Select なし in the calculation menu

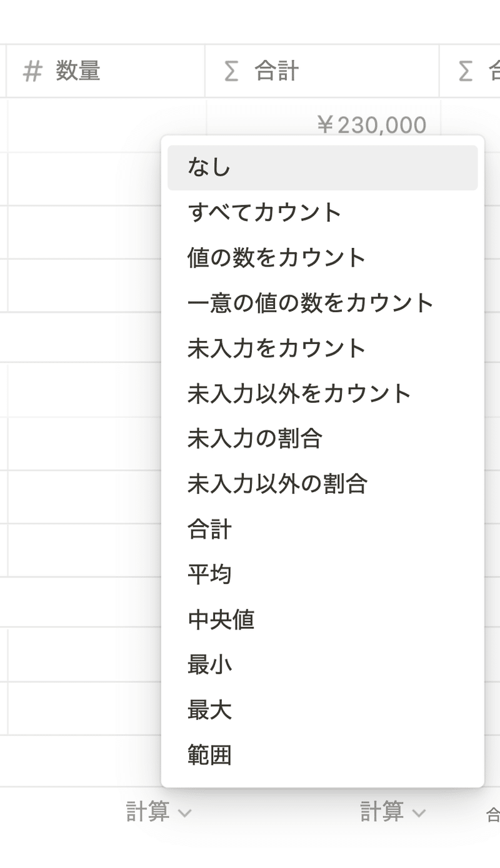(322, 167)
